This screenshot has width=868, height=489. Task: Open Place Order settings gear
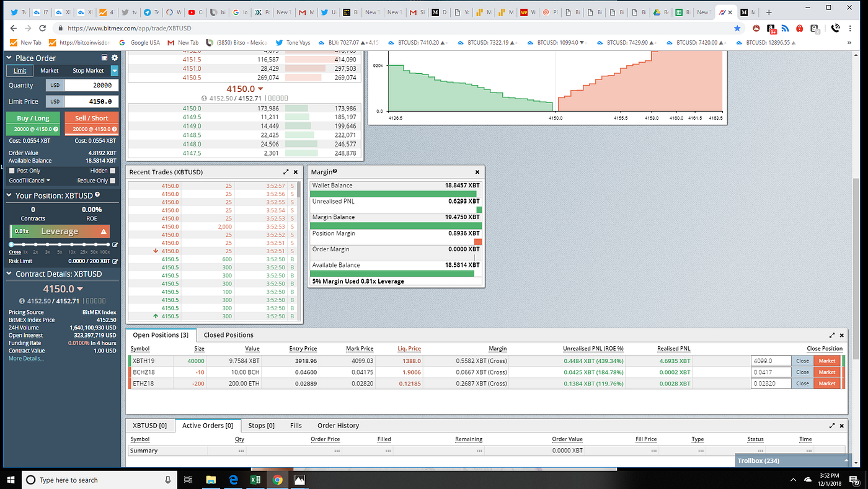[114, 58]
